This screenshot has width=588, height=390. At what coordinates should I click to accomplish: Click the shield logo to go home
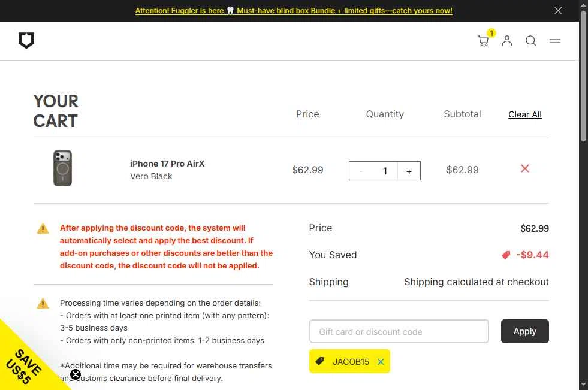tap(26, 41)
